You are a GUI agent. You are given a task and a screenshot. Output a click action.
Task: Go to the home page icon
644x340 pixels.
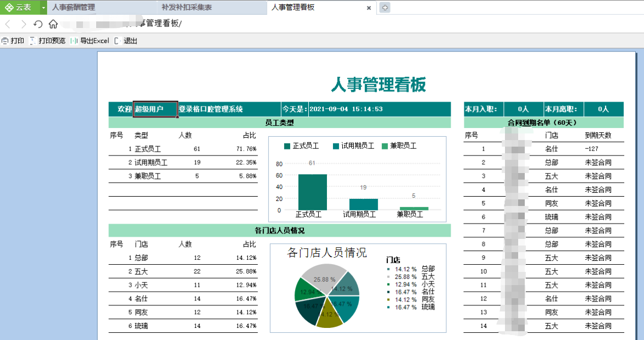pos(53,24)
